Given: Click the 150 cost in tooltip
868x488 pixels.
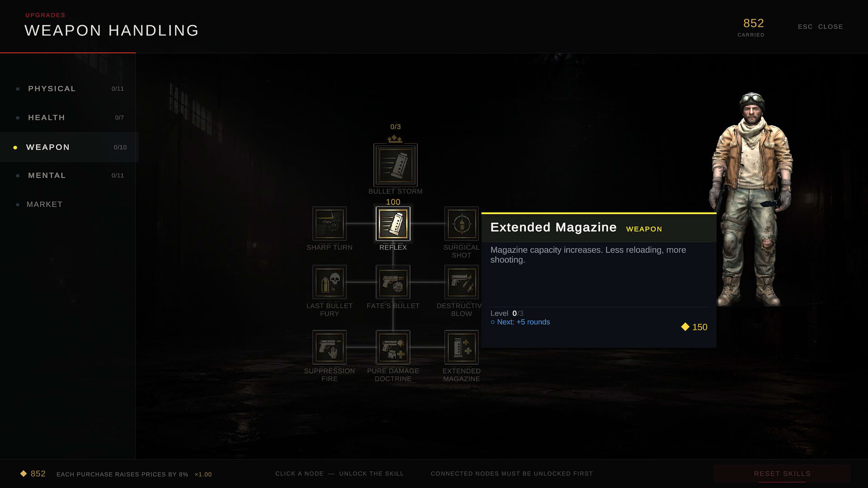Looking at the screenshot, I should [x=694, y=327].
